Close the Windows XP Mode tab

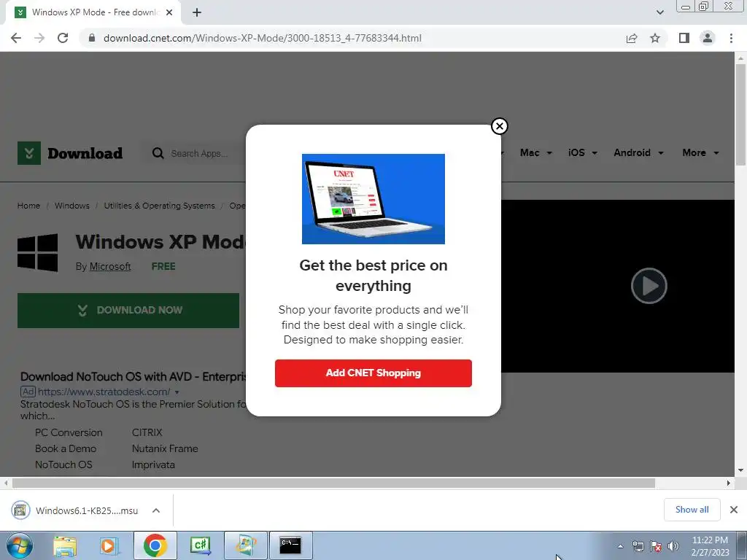pos(169,12)
